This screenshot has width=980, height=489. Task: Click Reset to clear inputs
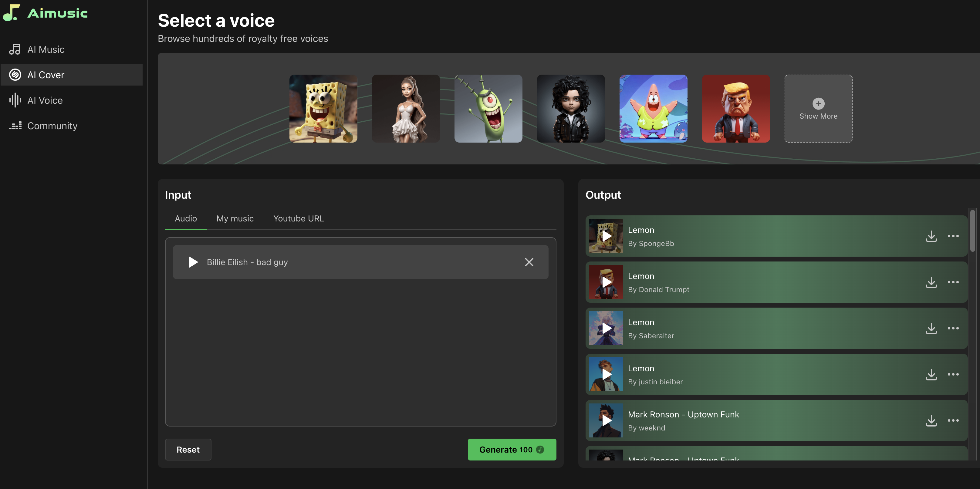188,449
